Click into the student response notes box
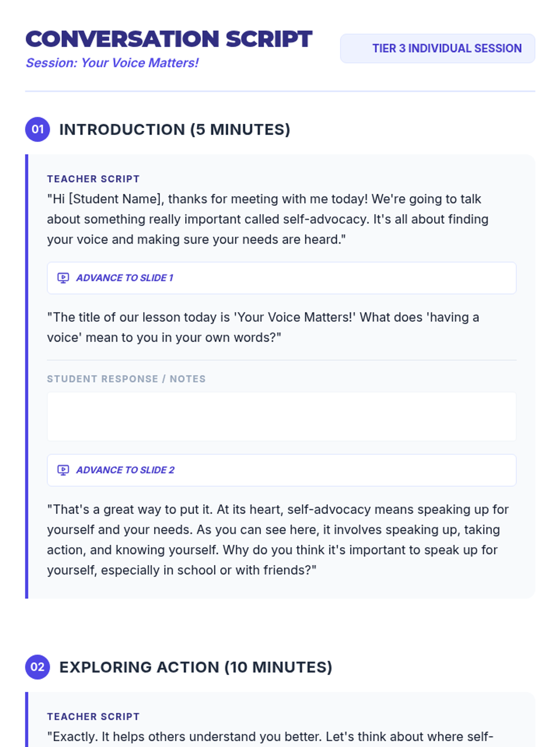Screen dimensions: 560x747 click(281, 416)
